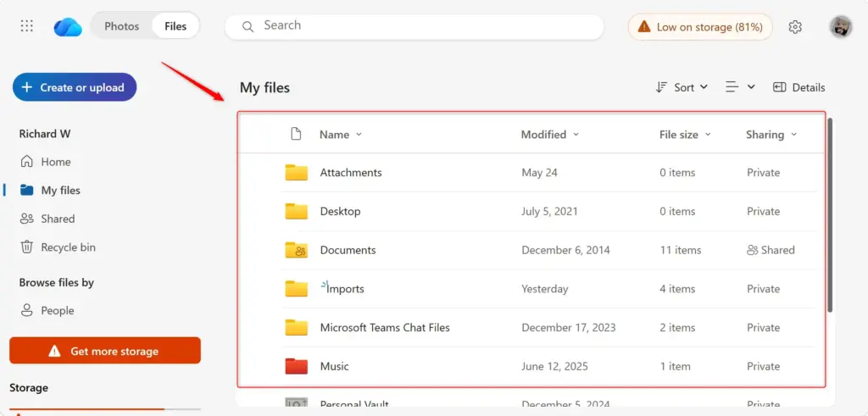Viewport: 868px width, 416px height.
Task: Open the view layout options dropdown
Action: point(741,87)
